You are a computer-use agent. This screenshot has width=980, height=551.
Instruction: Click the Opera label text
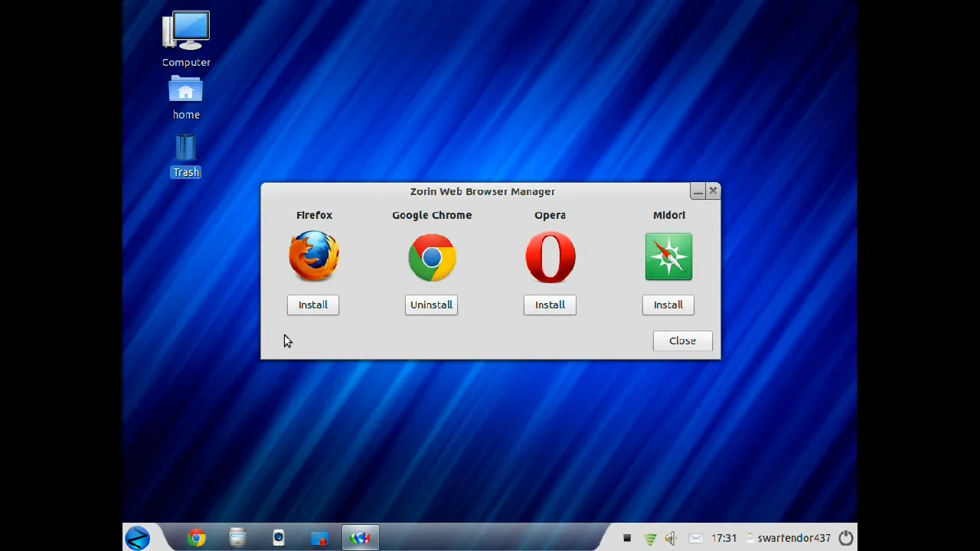click(x=550, y=215)
